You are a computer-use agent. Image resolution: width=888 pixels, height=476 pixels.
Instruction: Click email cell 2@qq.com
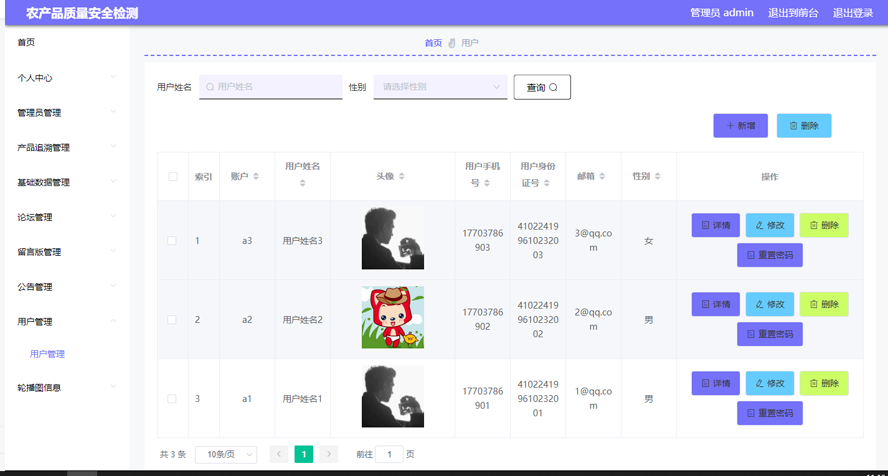(x=593, y=320)
